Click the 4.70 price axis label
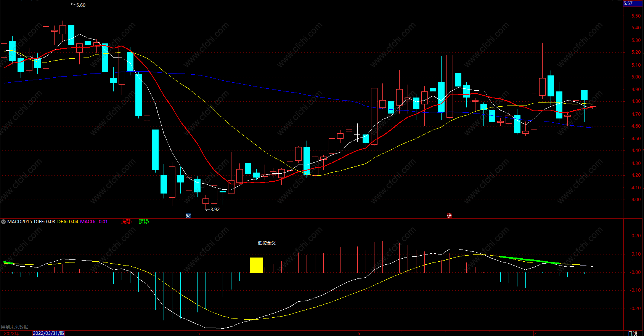 point(636,114)
